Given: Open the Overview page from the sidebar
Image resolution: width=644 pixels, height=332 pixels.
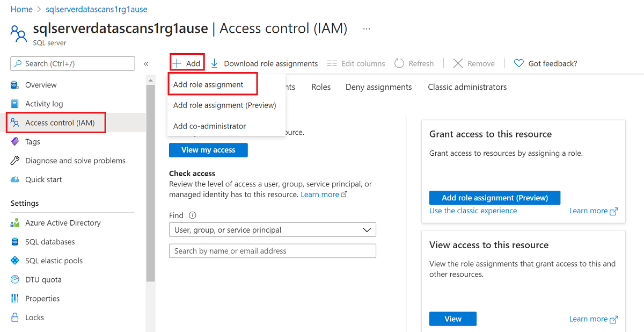Looking at the screenshot, I should pyautogui.click(x=41, y=84).
